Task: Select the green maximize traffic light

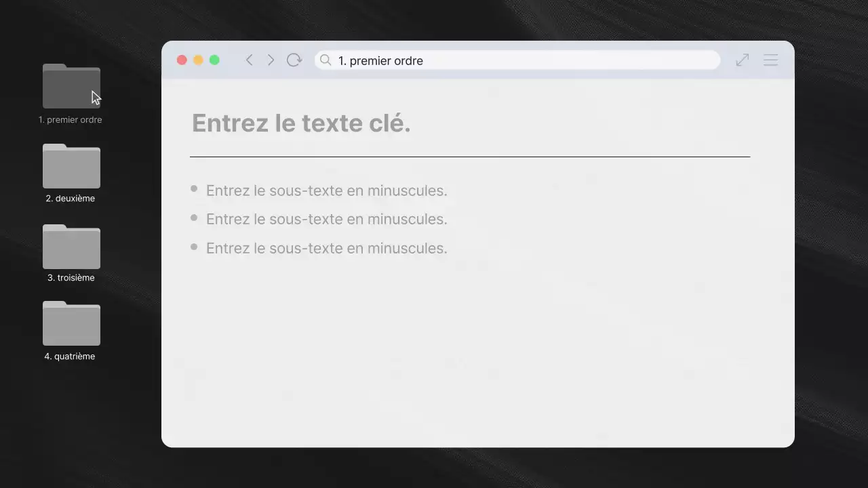Action: [x=214, y=60]
